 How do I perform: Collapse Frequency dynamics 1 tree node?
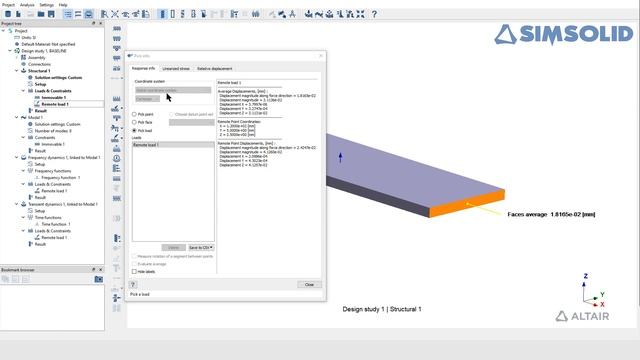pyautogui.click(x=17, y=158)
